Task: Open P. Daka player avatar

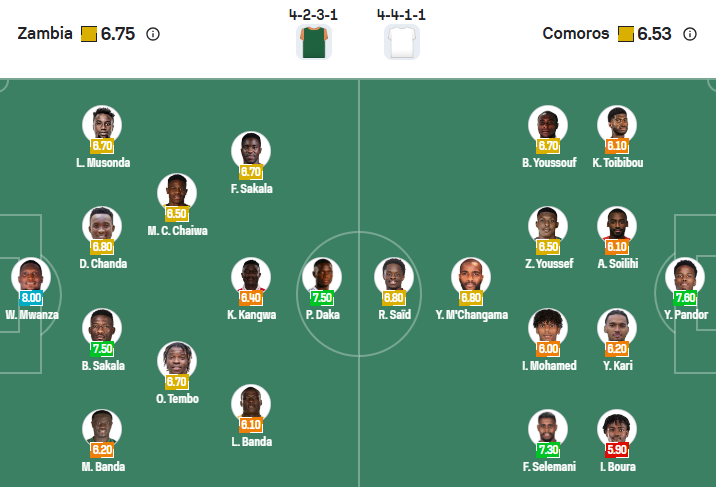Action: pyautogui.click(x=321, y=275)
